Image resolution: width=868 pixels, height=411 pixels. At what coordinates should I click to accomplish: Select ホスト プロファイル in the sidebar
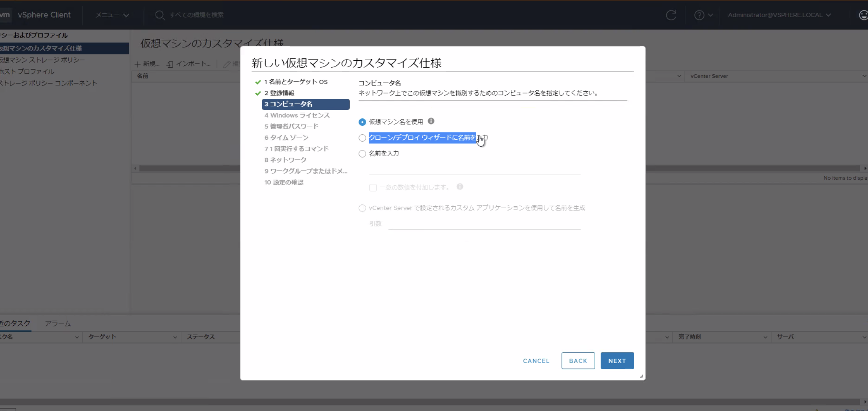click(x=27, y=71)
